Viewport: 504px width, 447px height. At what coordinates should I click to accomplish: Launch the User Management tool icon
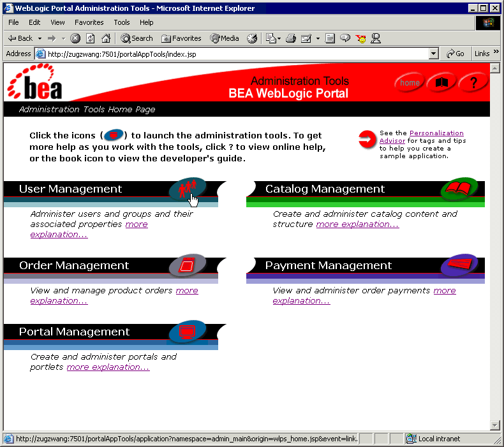tap(188, 189)
